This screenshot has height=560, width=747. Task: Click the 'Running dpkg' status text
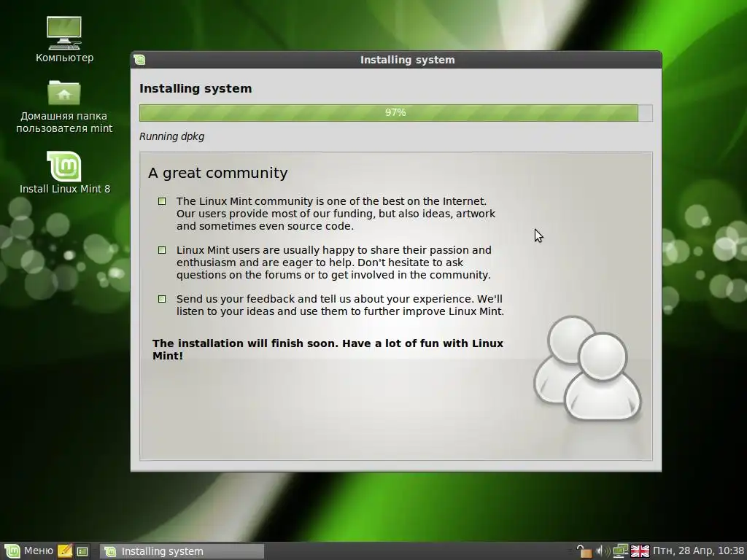pyautogui.click(x=171, y=136)
